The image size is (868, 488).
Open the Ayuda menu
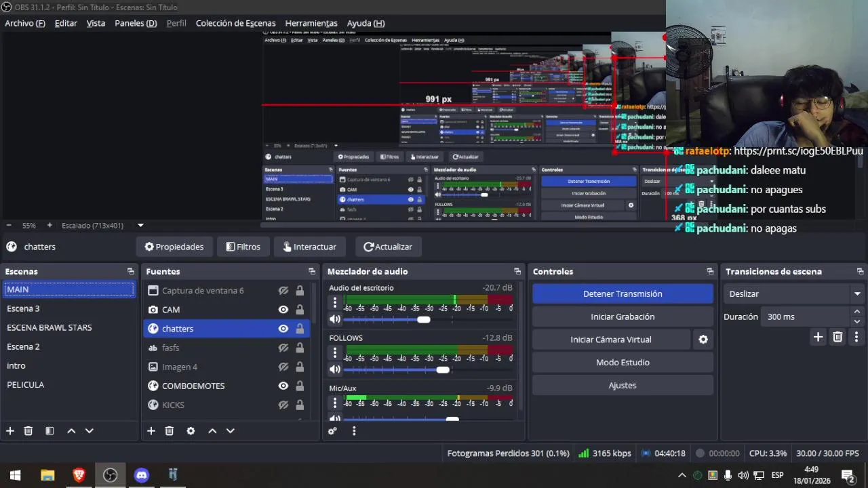tap(366, 23)
